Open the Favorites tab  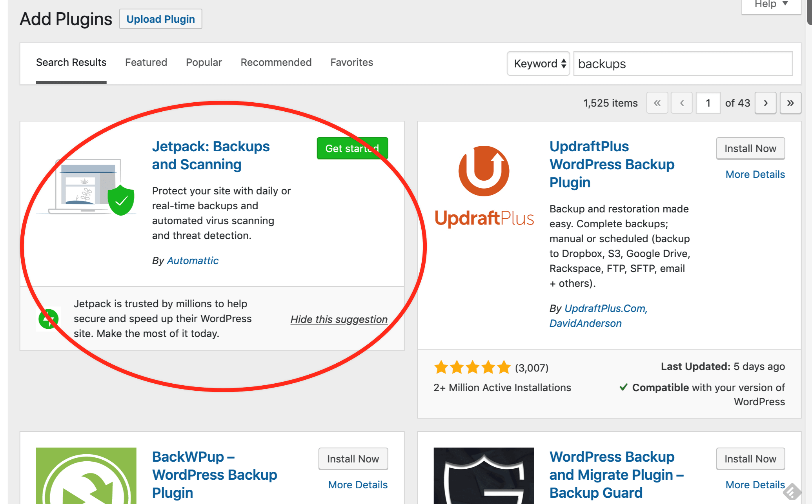[351, 62]
